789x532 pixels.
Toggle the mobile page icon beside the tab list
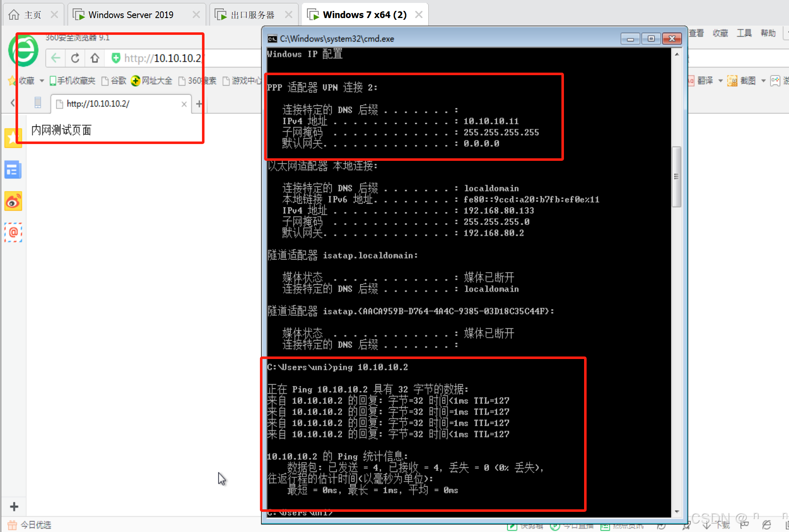[38, 102]
